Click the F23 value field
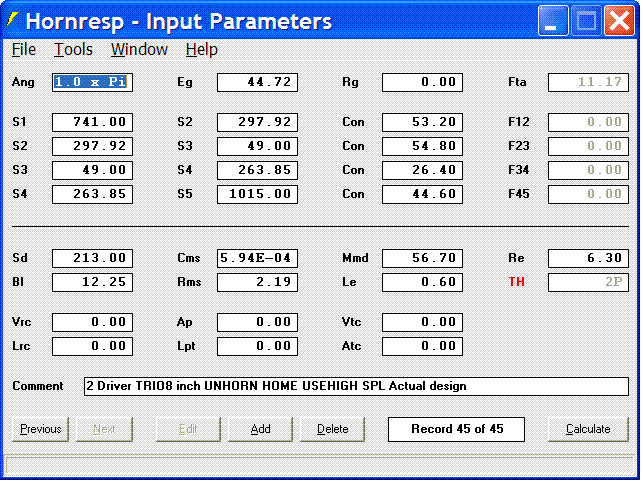 588,146
